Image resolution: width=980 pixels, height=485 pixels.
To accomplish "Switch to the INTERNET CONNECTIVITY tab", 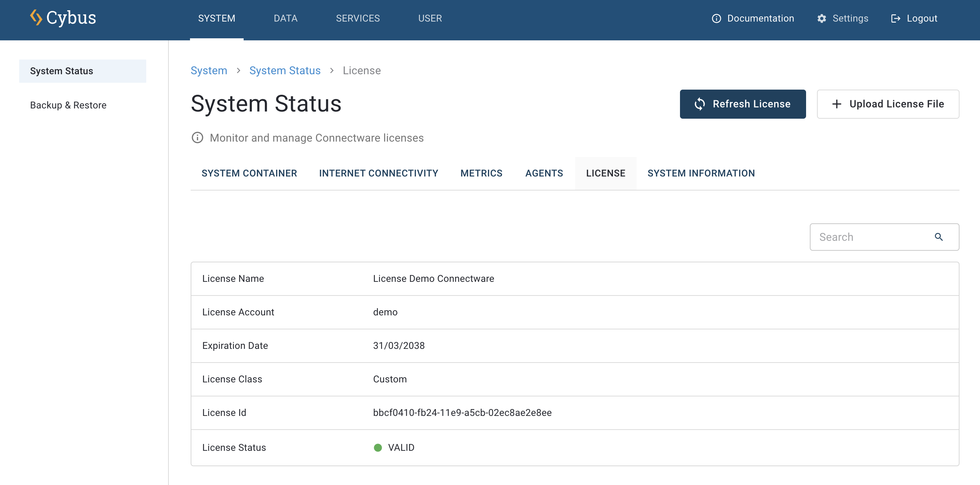I will [x=378, y=173].
